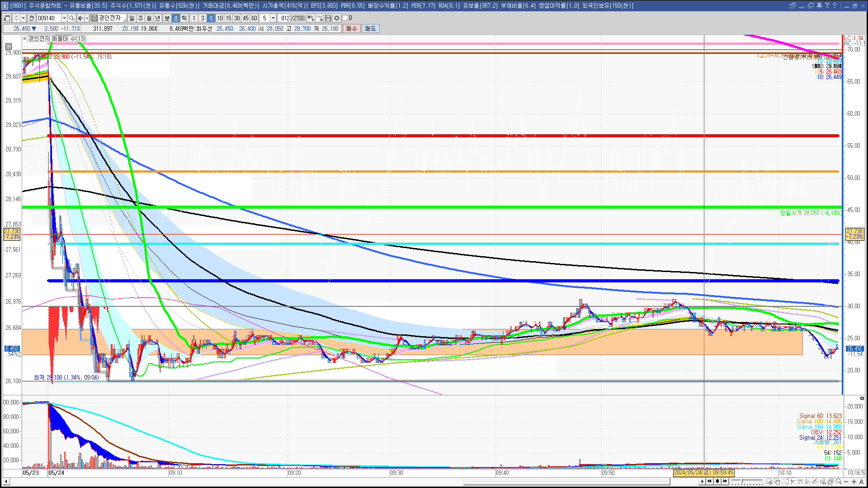Select the 5 interval toggle button

[x=211, y=18]
